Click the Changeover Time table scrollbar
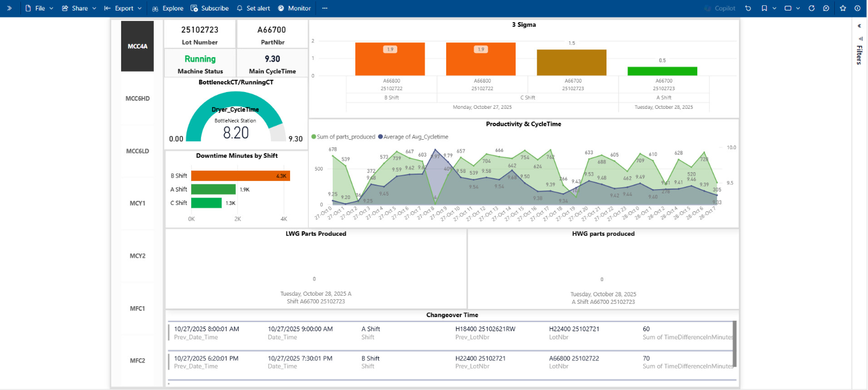 coord(735,343)
